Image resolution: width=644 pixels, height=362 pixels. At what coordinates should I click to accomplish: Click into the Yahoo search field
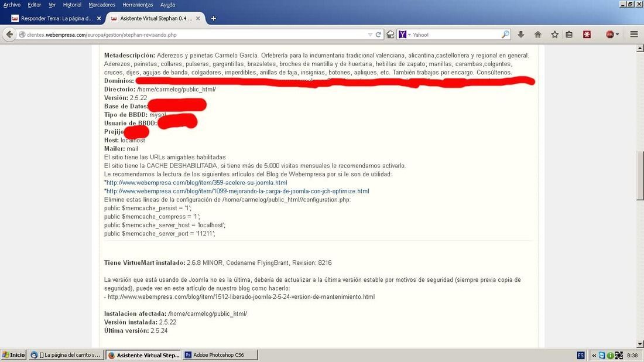(456, 35)
